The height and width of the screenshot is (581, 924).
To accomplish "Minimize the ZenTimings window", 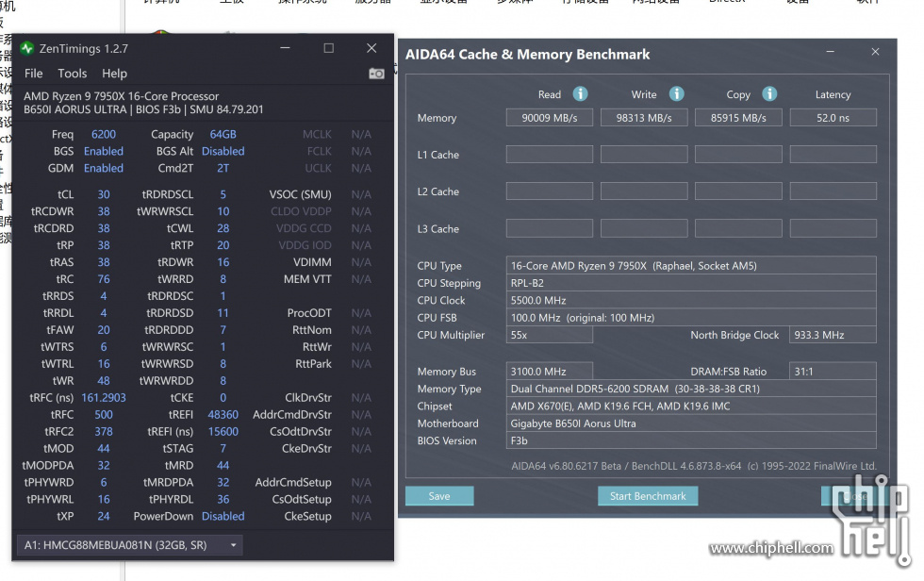I will [x=285, y=48].
